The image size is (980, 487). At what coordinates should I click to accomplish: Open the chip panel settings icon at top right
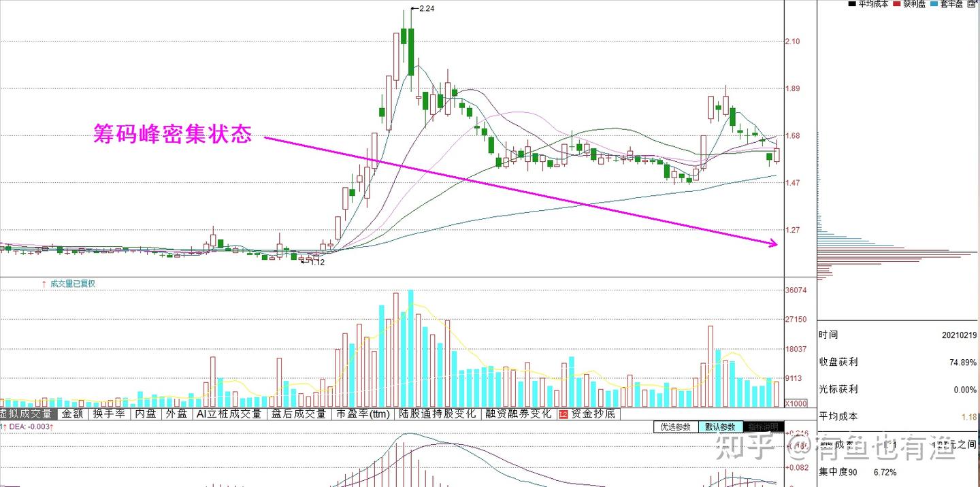[x=971, y=4]
